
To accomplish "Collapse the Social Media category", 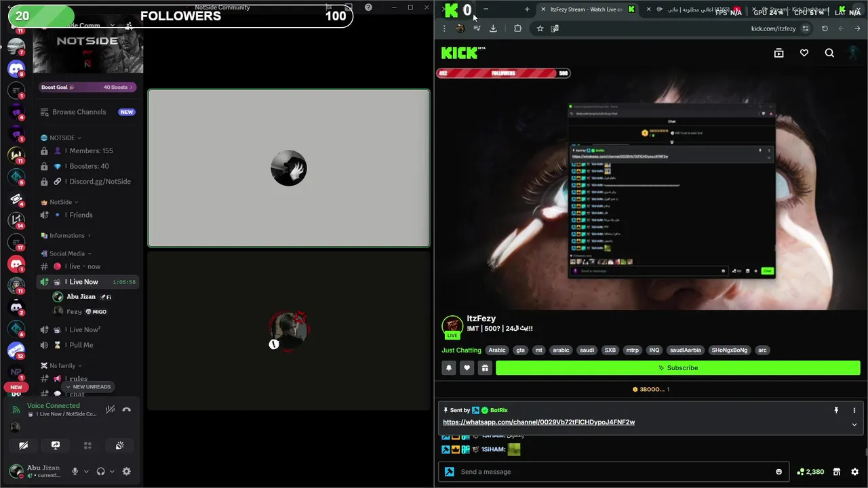I will coord(66,253).
